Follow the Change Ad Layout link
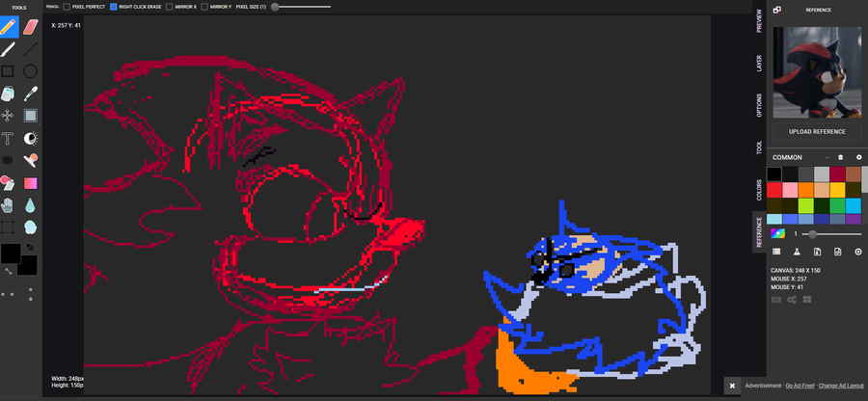This screenshot has width=868, height=401. pos(841,386)
